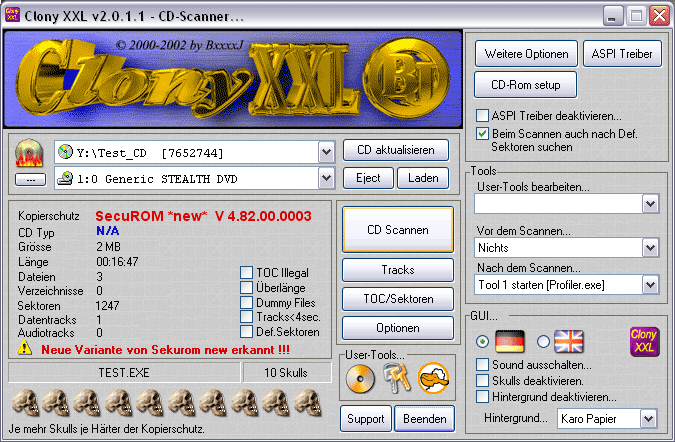
Task: Click the golden CD user-tool icon
Action: pos(360,379)
